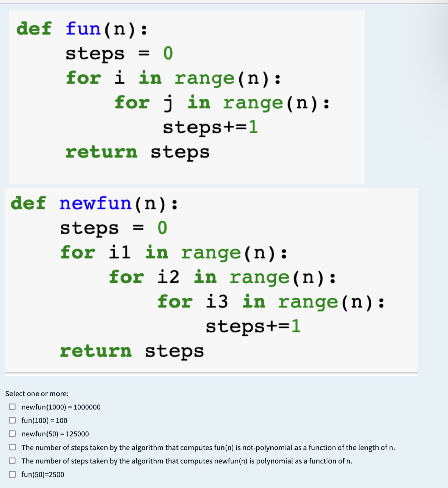This screenshot has height=488, width=448.
Task: Click the Select one or more label
Action: click(36, 393)
